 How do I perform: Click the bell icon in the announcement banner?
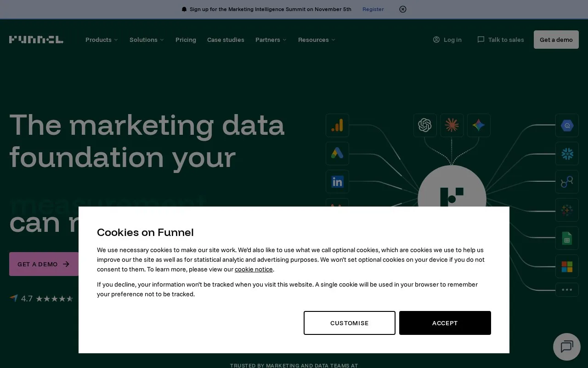184,9
